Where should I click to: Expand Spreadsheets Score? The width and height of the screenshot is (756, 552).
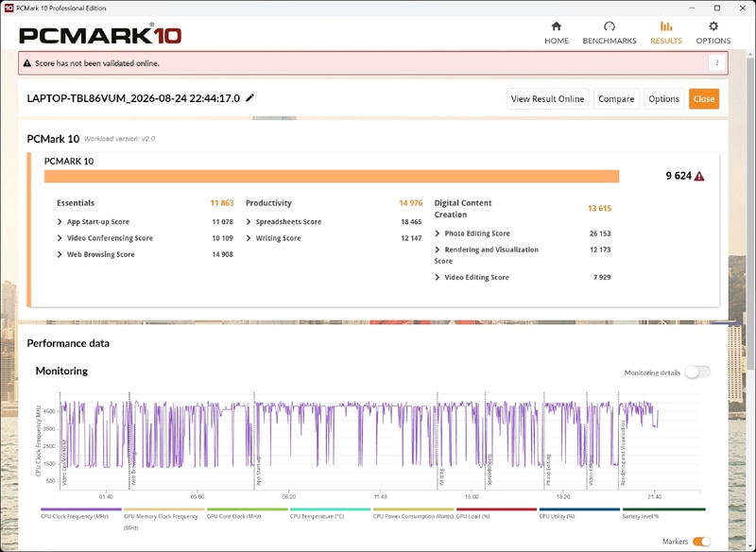pyautogui.click(x=249, y=222)
